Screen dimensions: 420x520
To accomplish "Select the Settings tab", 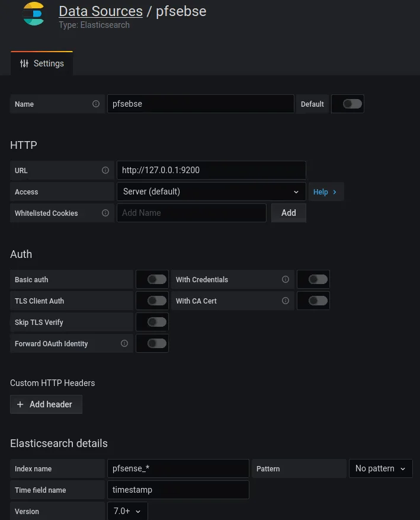I will point(41,63).
